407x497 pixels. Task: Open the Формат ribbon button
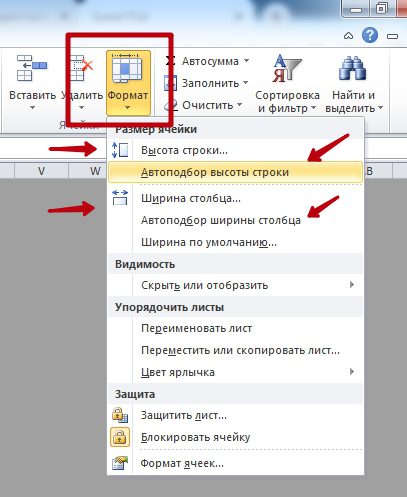coord(128,83)
